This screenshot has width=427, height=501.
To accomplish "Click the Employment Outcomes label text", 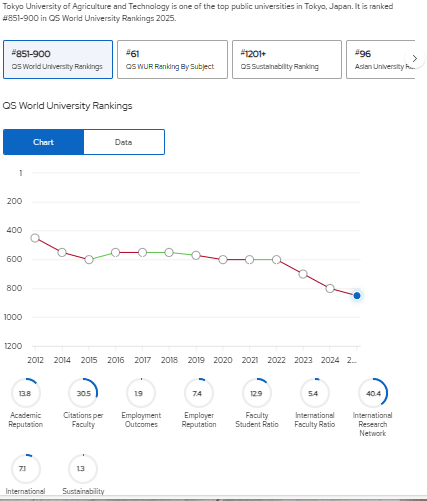I will [x=141, y=420].
